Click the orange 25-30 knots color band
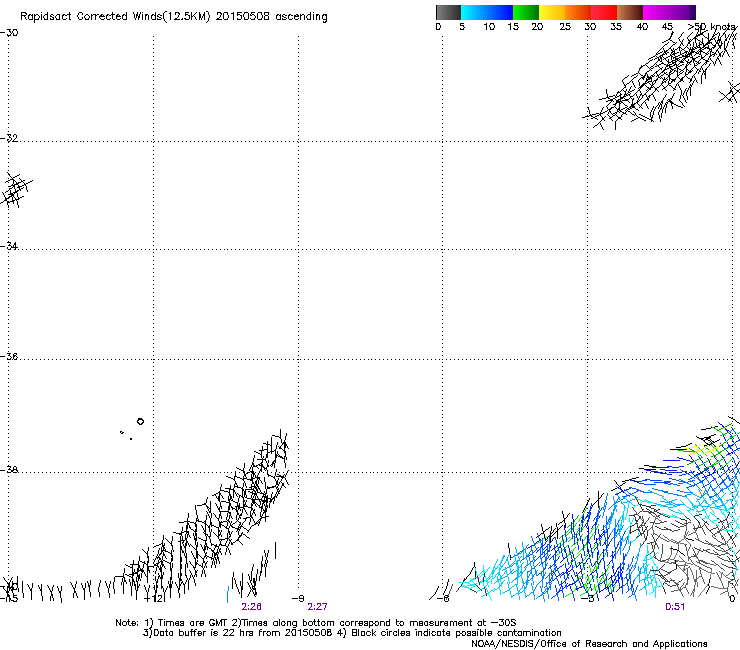The width and height of the screenshot is (740, 650). (x=578, y=12)
